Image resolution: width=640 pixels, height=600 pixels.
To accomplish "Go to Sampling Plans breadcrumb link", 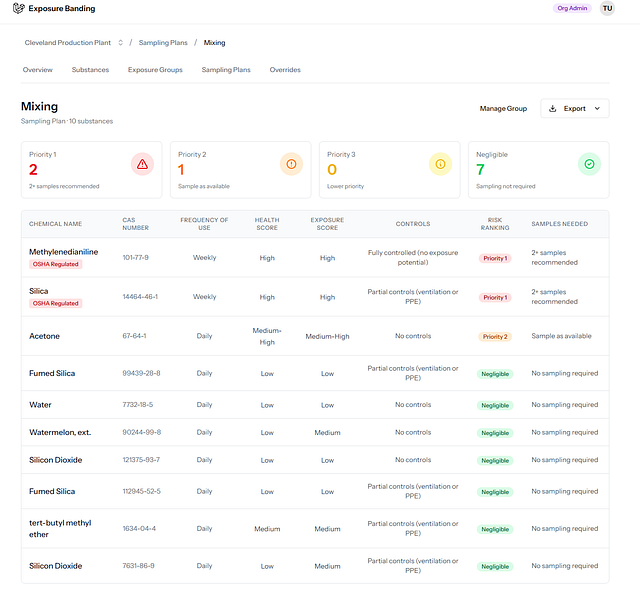I will [x=163, y=42].
